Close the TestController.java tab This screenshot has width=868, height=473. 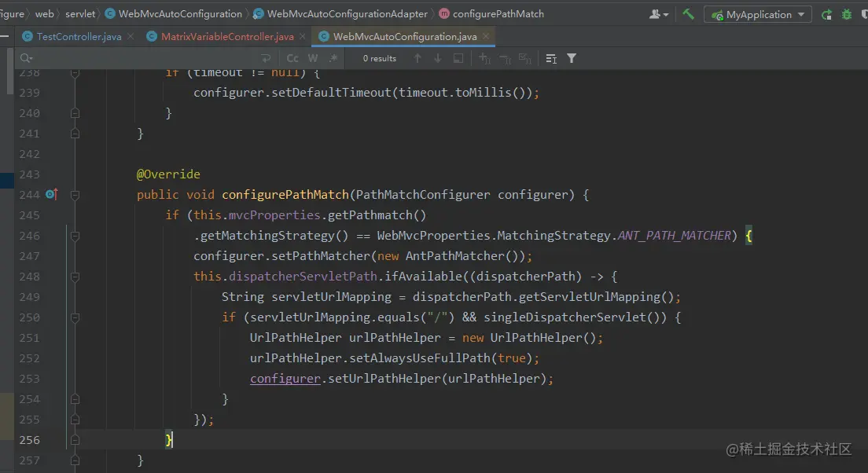(x=131, y=36)
